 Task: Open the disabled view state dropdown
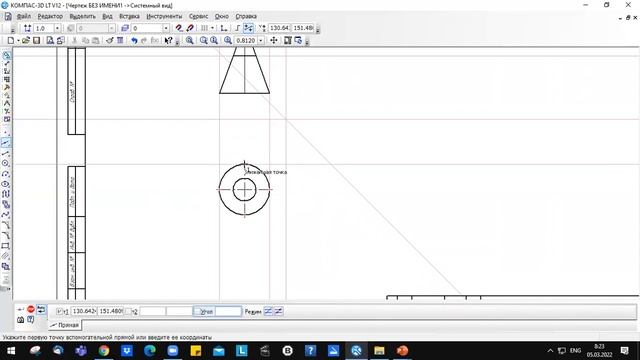click(x=111, y=28)
